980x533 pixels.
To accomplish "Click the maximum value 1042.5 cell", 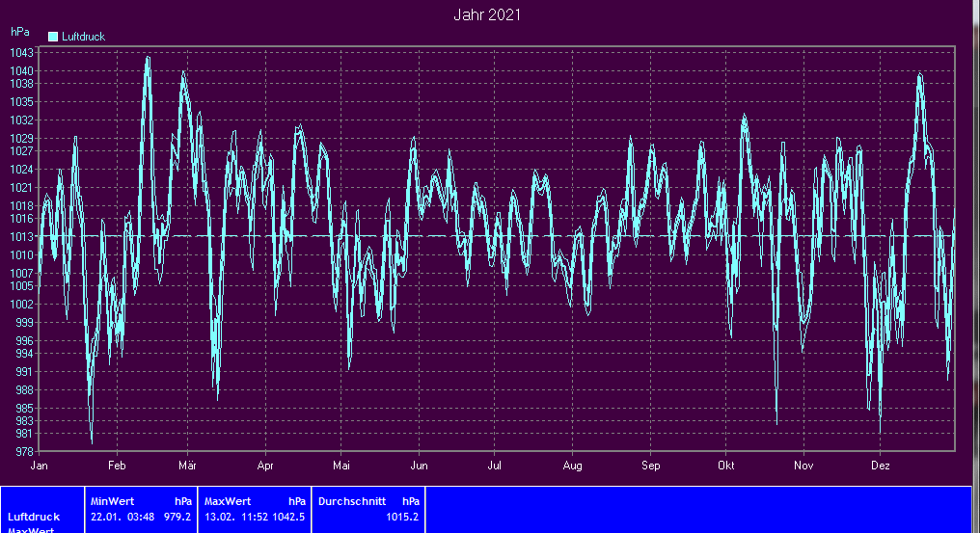I will [288, 517].
